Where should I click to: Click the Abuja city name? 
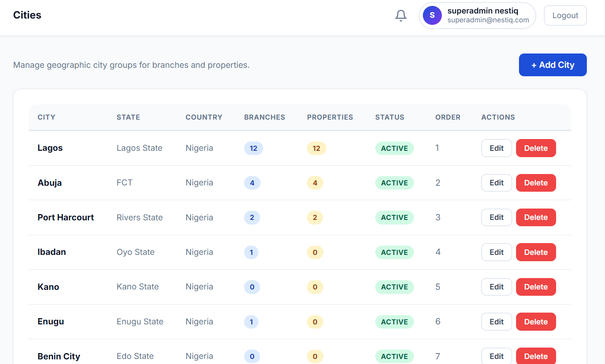[x=50, y=183]
